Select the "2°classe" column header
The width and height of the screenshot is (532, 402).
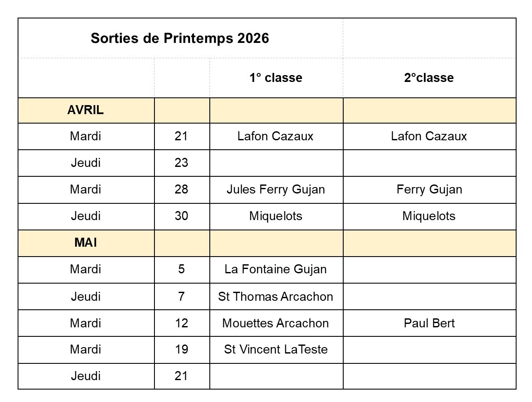click(429, 78)
